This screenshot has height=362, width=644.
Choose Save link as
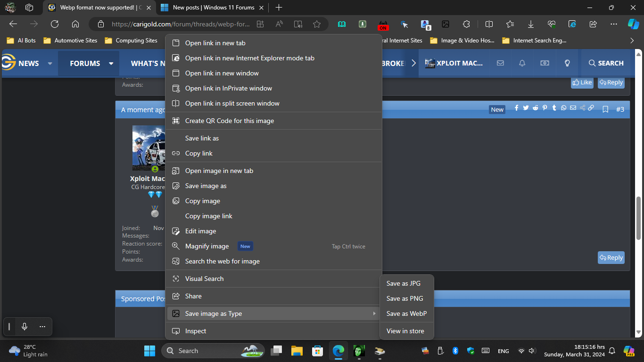[273, 138]
